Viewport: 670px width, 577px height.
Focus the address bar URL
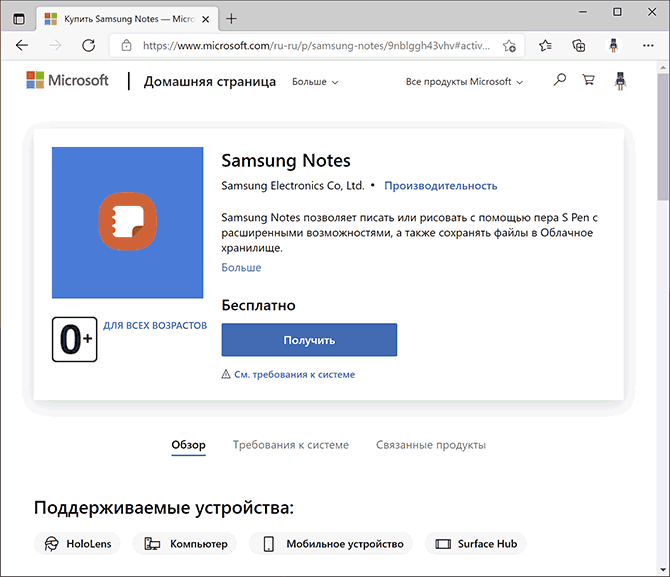316,45
